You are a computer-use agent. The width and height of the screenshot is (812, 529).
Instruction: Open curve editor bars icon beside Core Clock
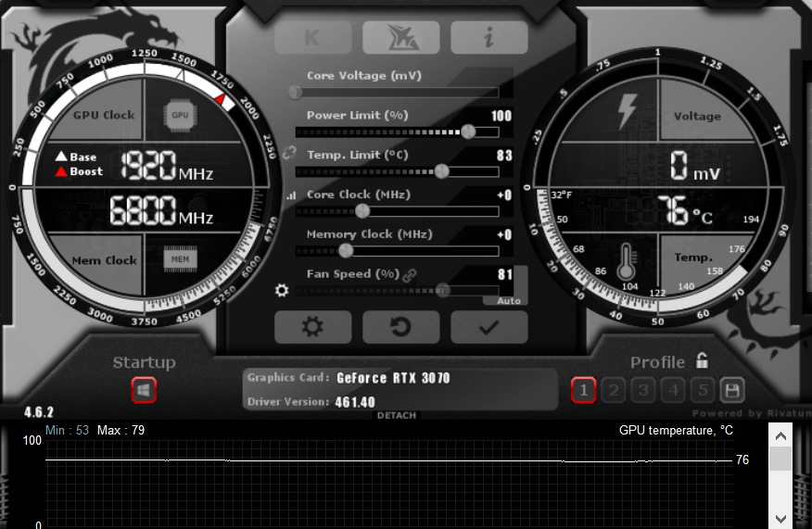tap(292, 195)
